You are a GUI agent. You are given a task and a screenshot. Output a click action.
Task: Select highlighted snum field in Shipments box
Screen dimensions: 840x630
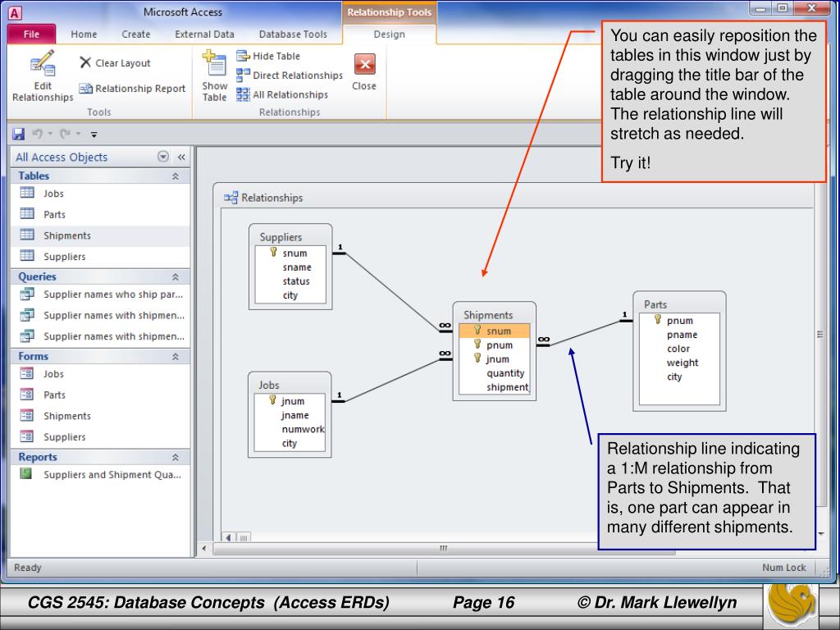(494, 331)
